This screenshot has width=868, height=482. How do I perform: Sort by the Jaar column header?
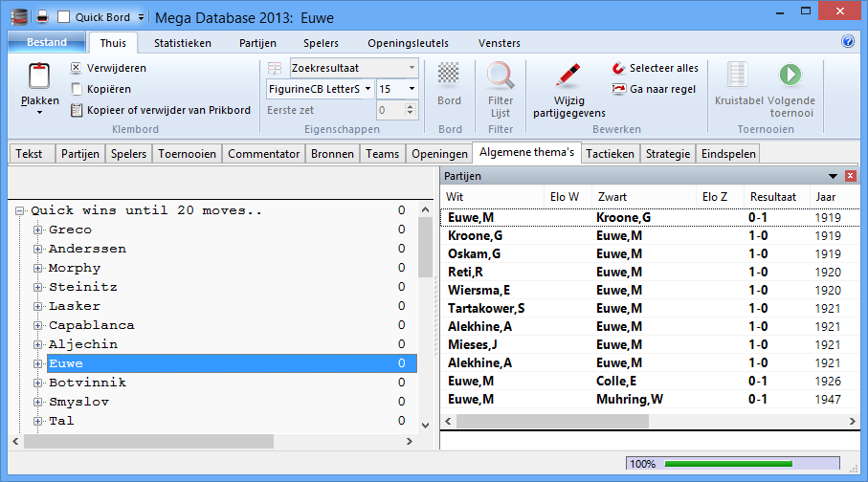pyautogui.click(x=835, y=197)
